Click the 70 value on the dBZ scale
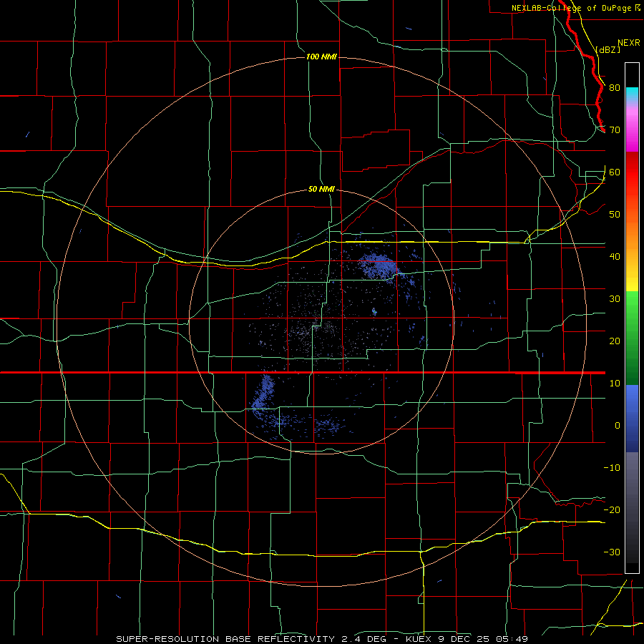This screenshot has height=644, width=644. [615, 130]
